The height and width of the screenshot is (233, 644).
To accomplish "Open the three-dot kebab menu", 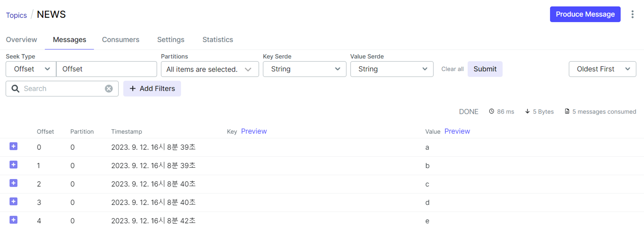I will 632,14.
